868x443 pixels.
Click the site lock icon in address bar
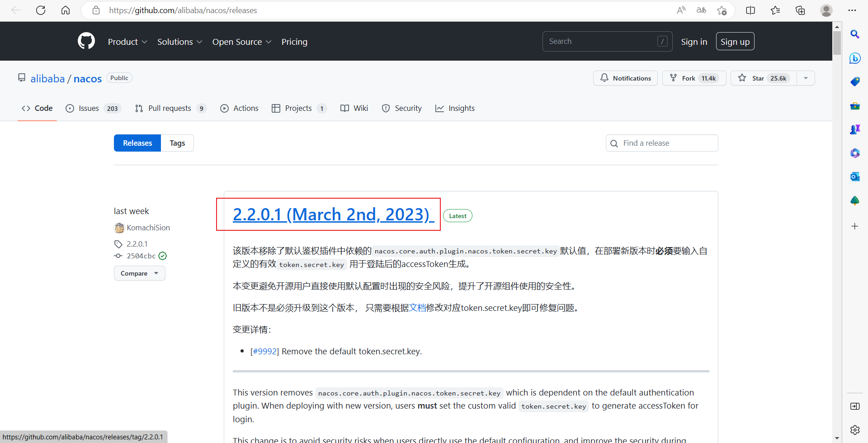(x=96, y=10)
